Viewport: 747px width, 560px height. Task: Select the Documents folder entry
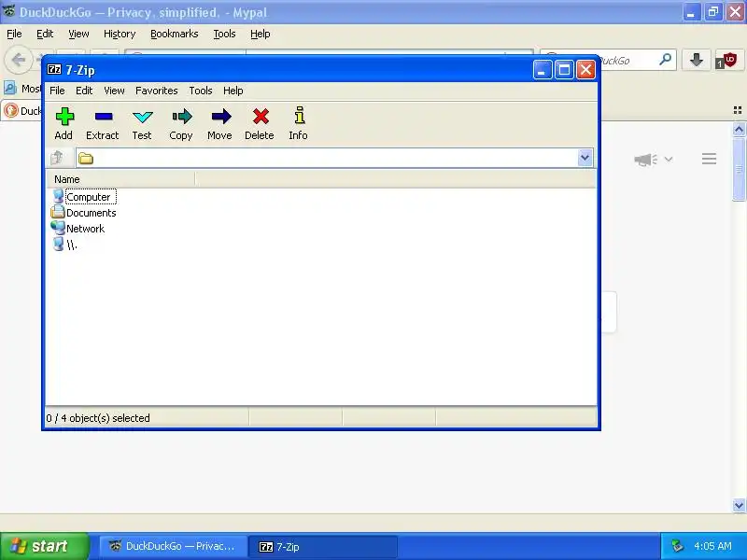(x=84, y=213)
